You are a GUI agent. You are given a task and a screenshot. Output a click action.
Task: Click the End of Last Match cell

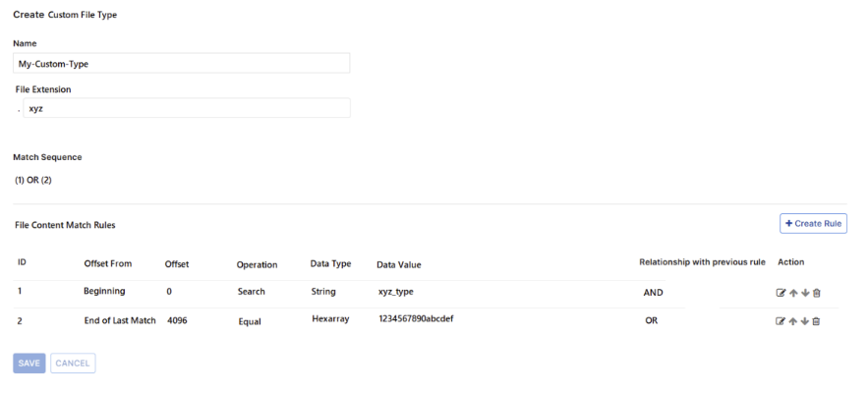[120, 320]
